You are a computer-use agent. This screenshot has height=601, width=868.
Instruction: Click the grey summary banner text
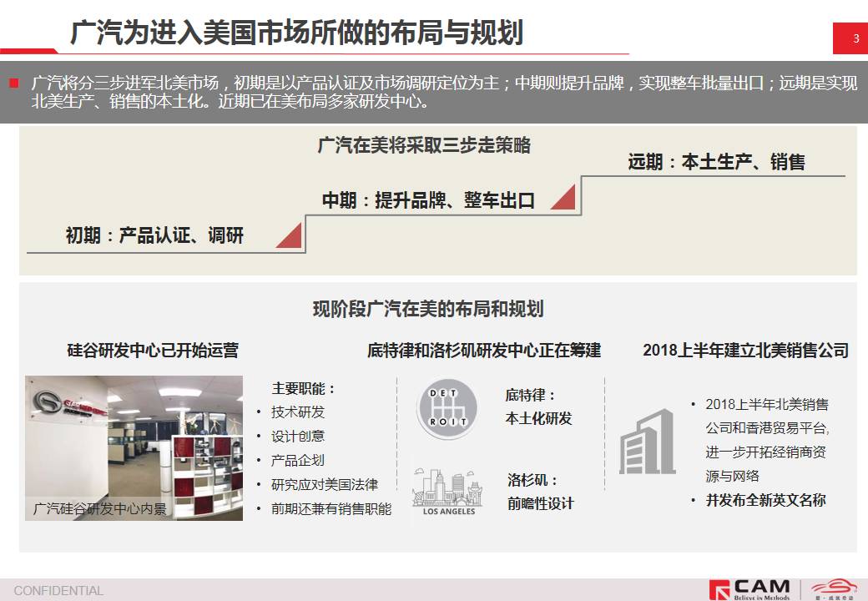coord(443,92)
